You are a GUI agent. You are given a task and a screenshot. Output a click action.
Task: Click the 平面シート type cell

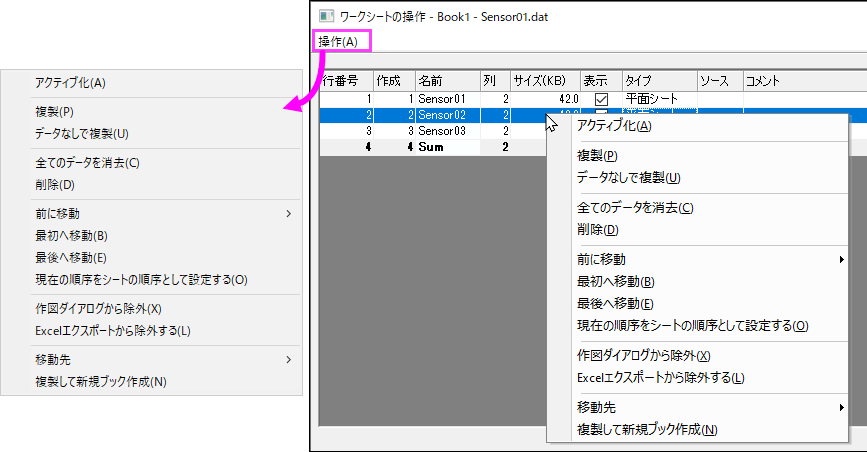point(660,99)
